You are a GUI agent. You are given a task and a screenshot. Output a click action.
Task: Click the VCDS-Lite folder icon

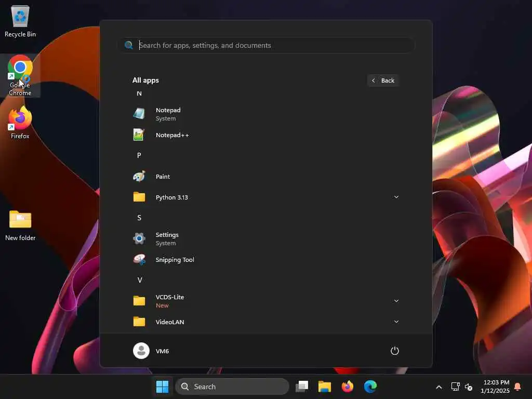[x=139, y=301]
